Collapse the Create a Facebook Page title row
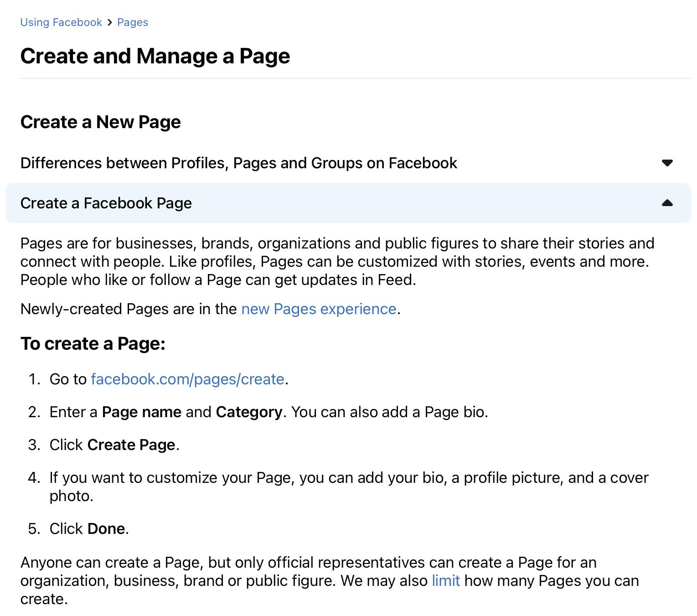697x616 pixels. point(106,203)
